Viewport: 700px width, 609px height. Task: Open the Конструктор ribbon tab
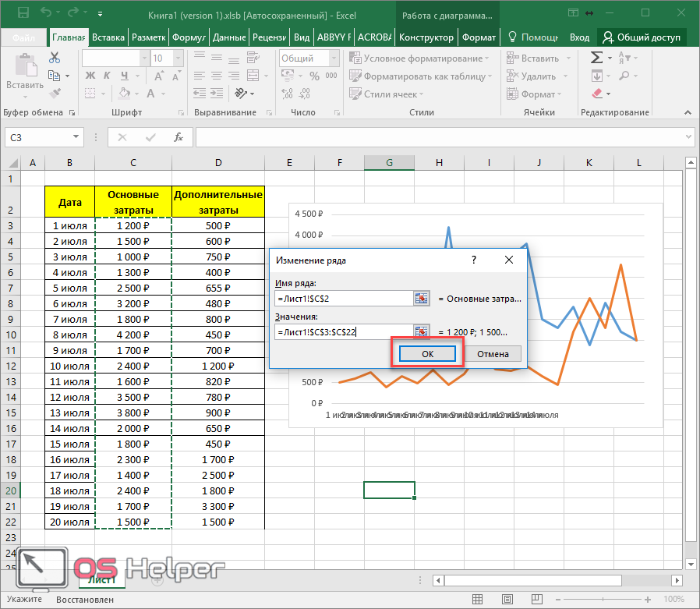[x=426, y=37]
